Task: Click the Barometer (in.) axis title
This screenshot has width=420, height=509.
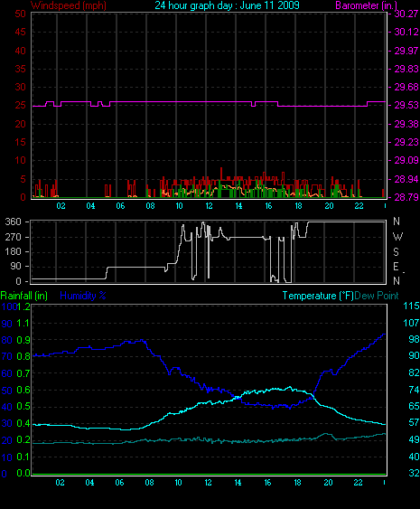Action: 367,5
